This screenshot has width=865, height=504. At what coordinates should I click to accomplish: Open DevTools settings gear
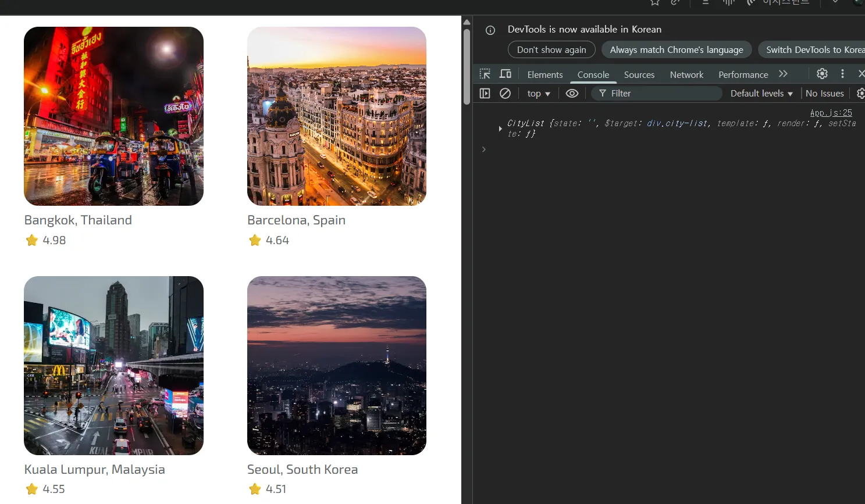tap(822, 74)
